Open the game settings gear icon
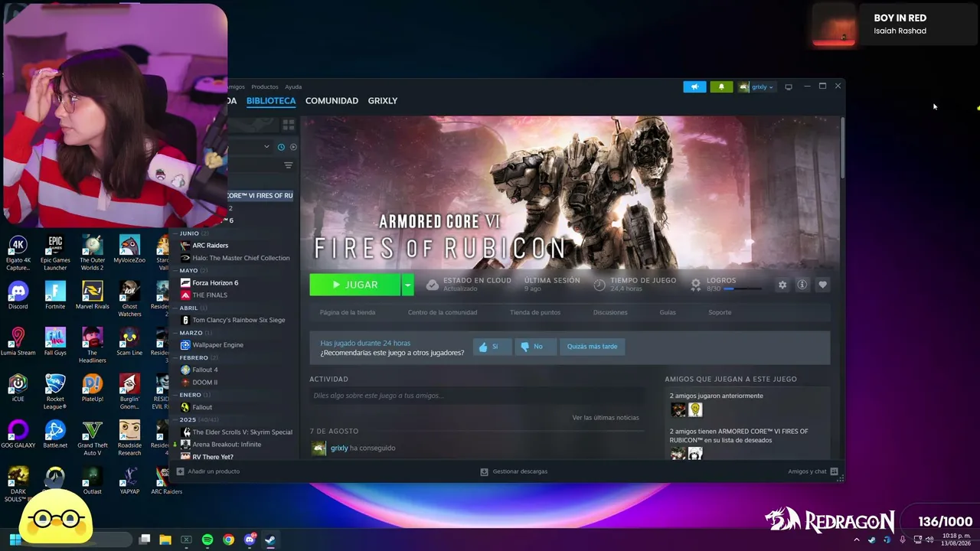The image size is (980, 551). (x=782, y=285)
